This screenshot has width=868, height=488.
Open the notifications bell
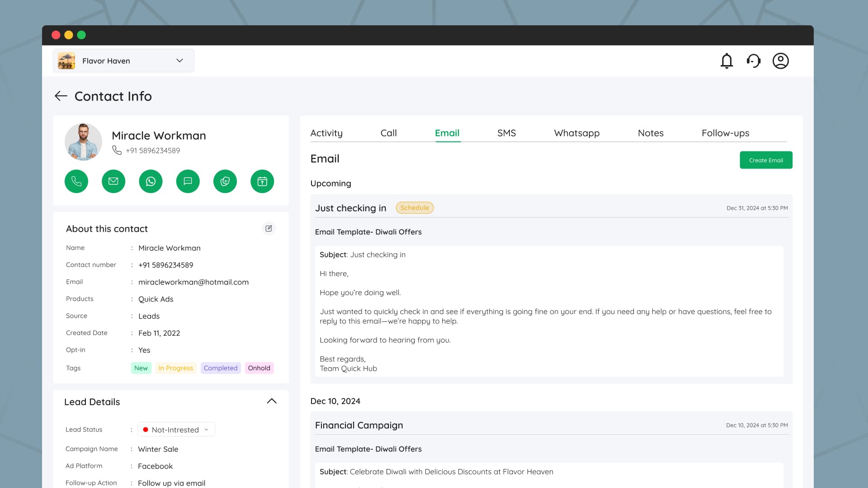(726, 61)
